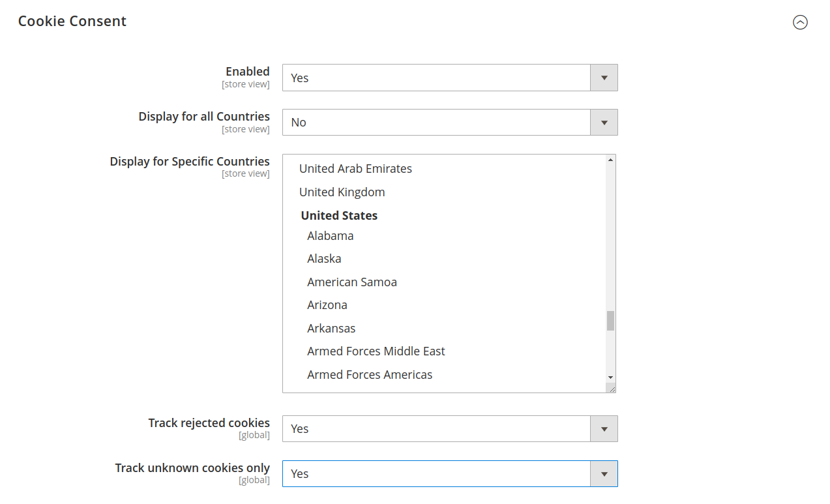Choose Armed Forces Americas option
The width and height of the screenshot is (830, 504).
pos(370,375)
